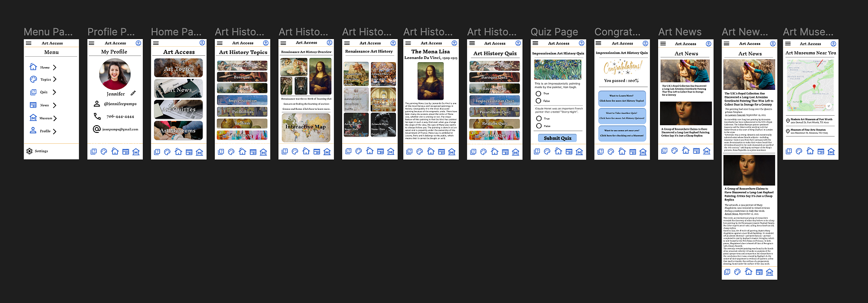Click the Settings gear icon on Menu page
The image size is (868, 303).
pyautogui.click(x=29, y=151)
